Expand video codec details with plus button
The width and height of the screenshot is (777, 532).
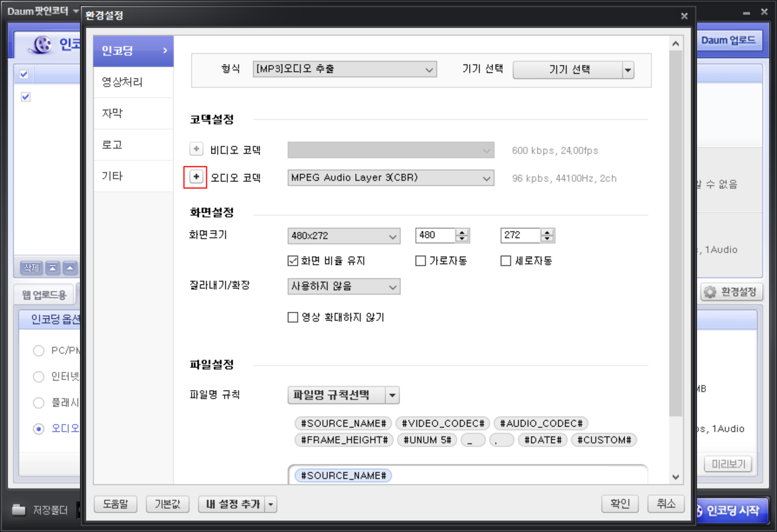196,150
